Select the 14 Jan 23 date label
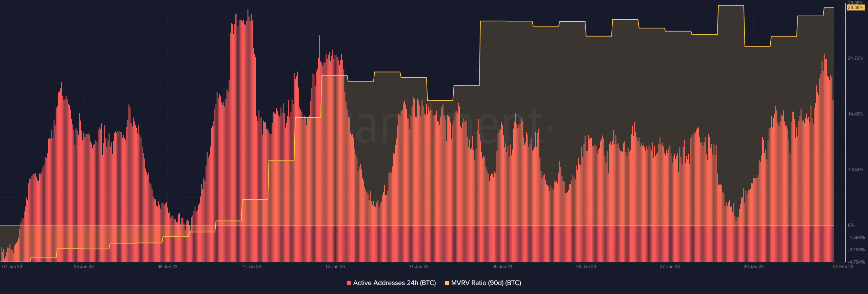The image size is (868, 294). click(335, 267)
